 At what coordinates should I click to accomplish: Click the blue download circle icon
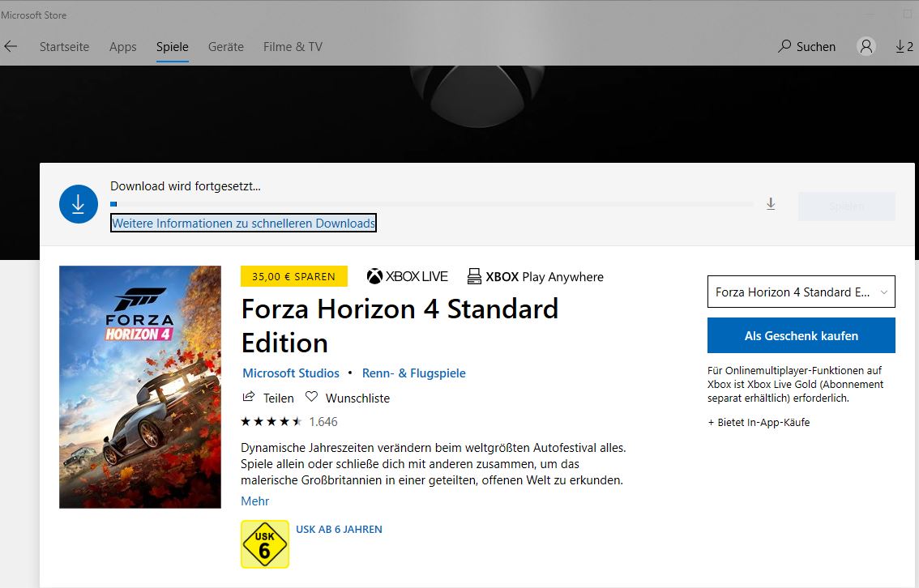tap(78, 204)
